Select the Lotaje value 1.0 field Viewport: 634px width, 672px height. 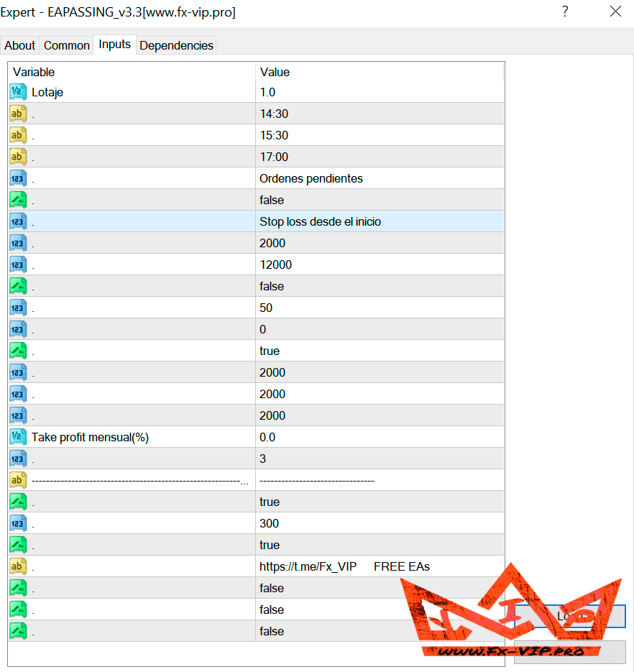[267, 92]
